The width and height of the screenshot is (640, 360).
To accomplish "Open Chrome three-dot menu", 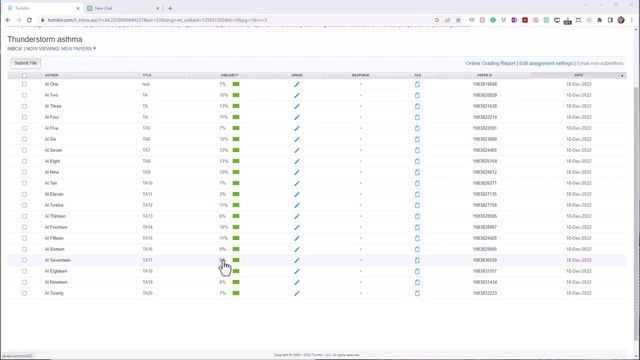I will pyautogui.click(x=632, y=20).
